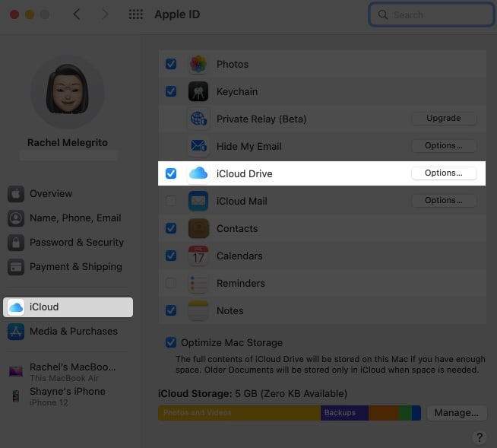Uncheck the Notes checkbox
The width and height of the screenshot is (497, 448).
pyautogui.click(x=171, y=310)
